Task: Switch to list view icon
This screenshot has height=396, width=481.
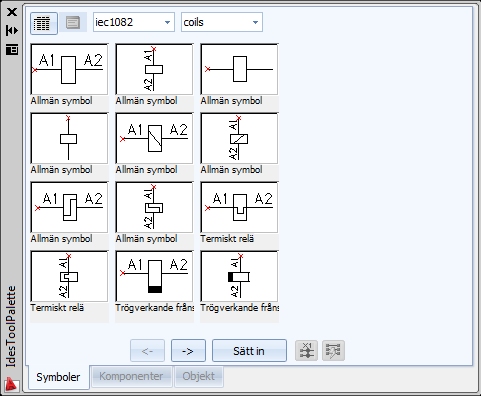Action: tap(73, 23)
